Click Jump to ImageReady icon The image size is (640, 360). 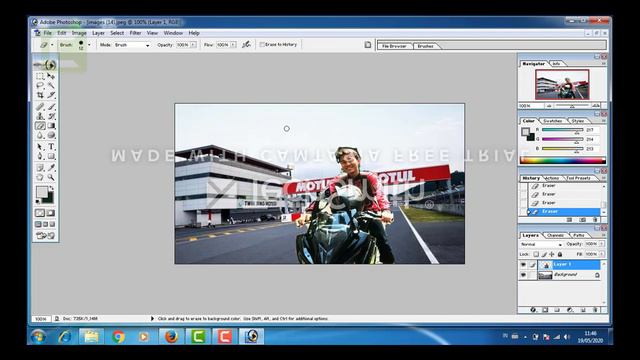(x=45, y=236)
